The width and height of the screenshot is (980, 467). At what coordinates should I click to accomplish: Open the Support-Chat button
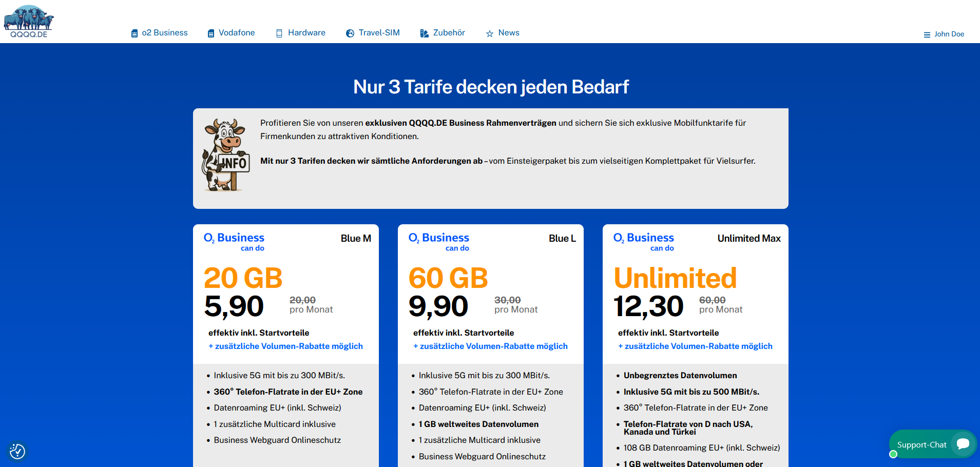[921, 445]
